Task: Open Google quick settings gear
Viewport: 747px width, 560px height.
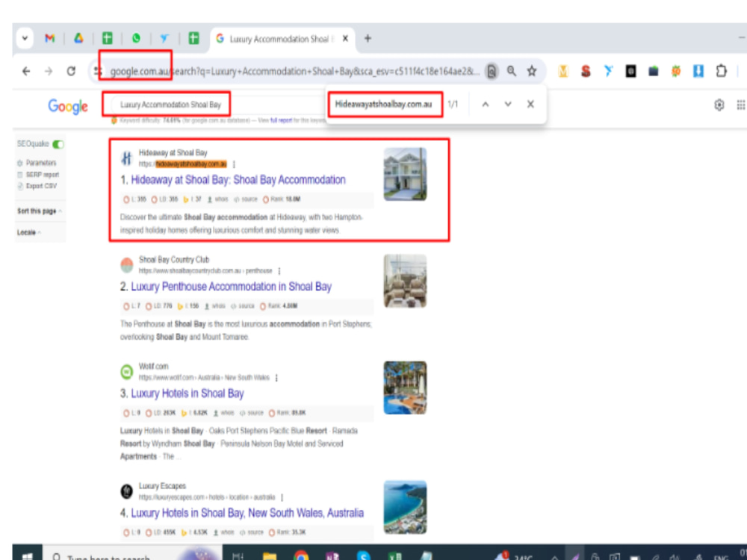Action: point(719,105)
